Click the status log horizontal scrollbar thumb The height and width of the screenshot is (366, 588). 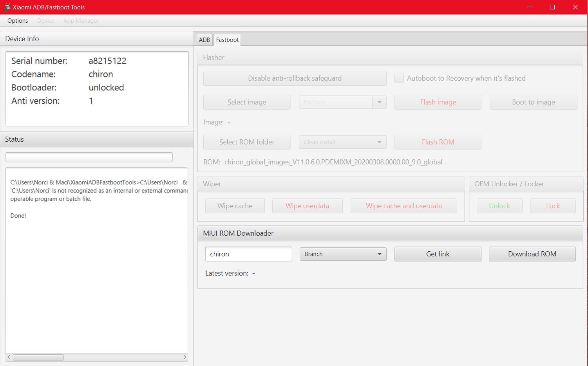click(38, 357)
